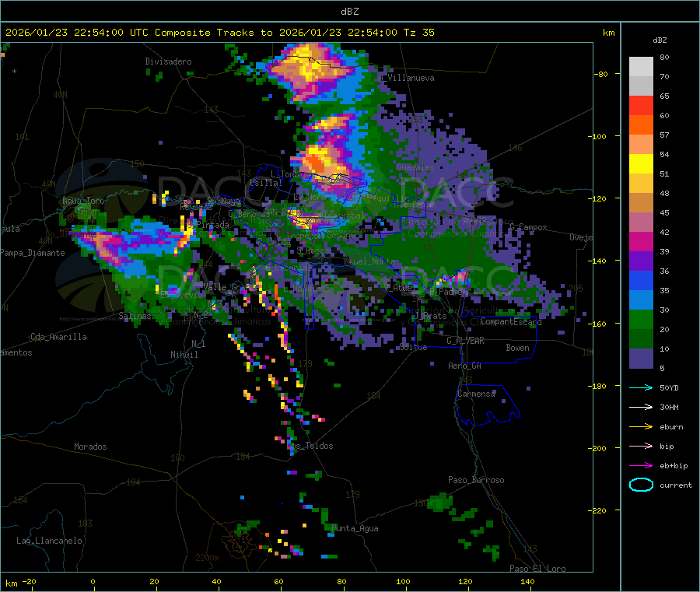700x592 pixels.
Task: Click the 'Aero_GA' map label
Action: click(x=465, y=366)
